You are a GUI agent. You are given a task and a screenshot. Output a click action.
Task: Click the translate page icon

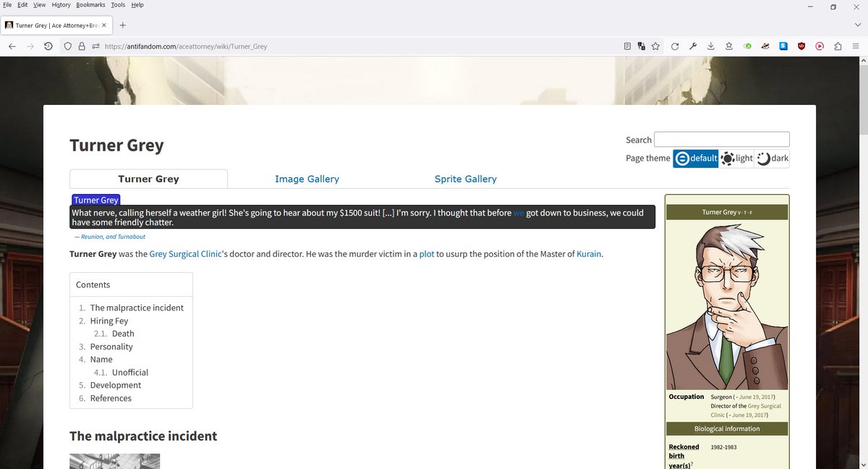pyautogui.click(x=641, y=46)
